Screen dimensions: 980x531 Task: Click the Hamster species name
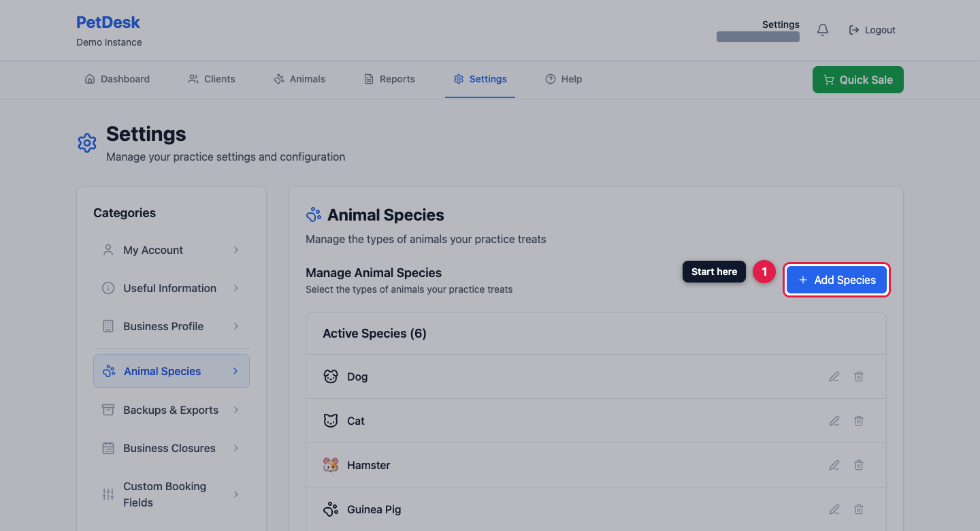[x=369, y=465]
